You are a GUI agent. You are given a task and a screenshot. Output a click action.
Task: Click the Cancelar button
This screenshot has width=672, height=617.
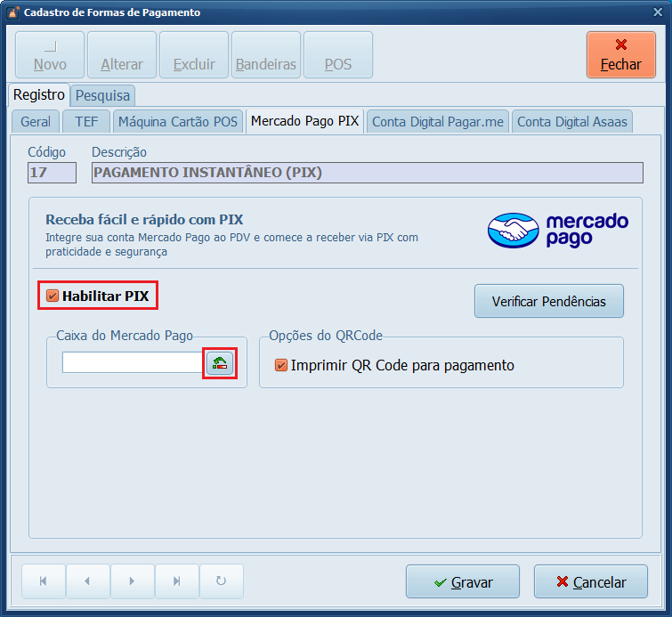[590, 582]
